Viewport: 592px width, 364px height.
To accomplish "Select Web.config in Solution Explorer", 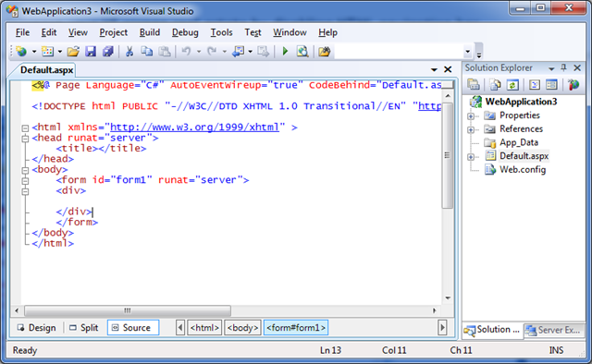I will coord(523,170).
